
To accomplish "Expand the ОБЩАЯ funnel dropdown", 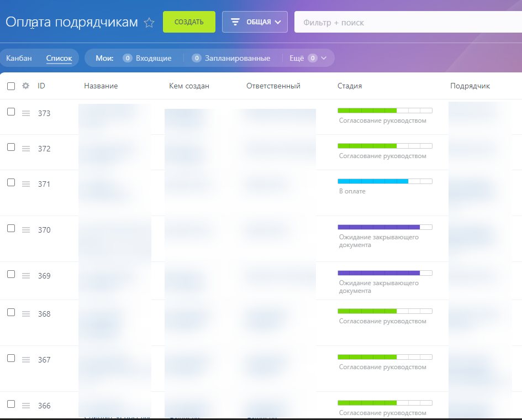I will (255, 22).
